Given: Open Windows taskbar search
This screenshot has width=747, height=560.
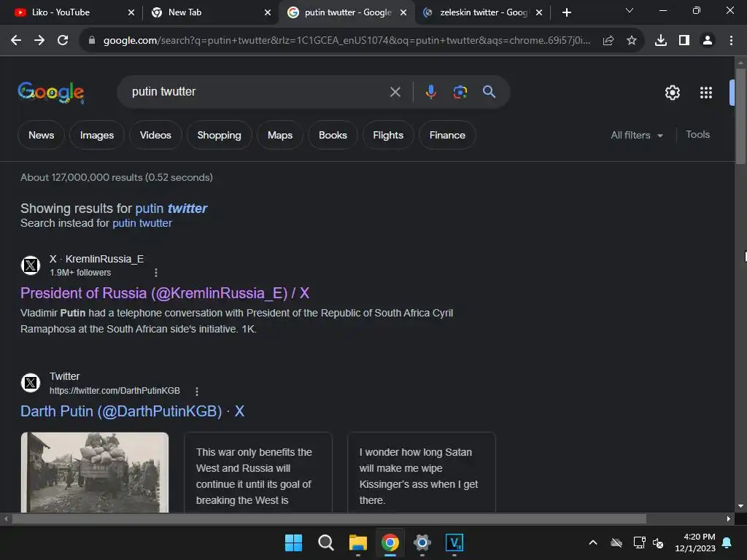Looking at the screenshot, I should (x=326, y=542).
